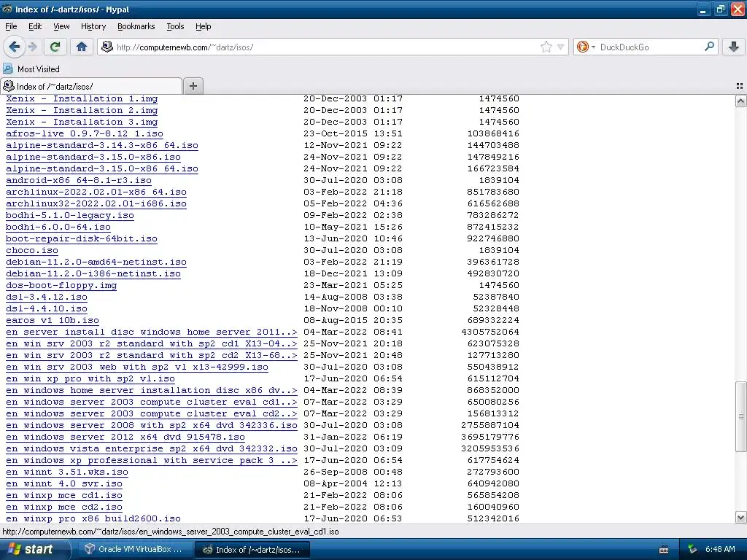Open the Bookmarks menu
The image size is (747, 560).
[x=136, y=27]
